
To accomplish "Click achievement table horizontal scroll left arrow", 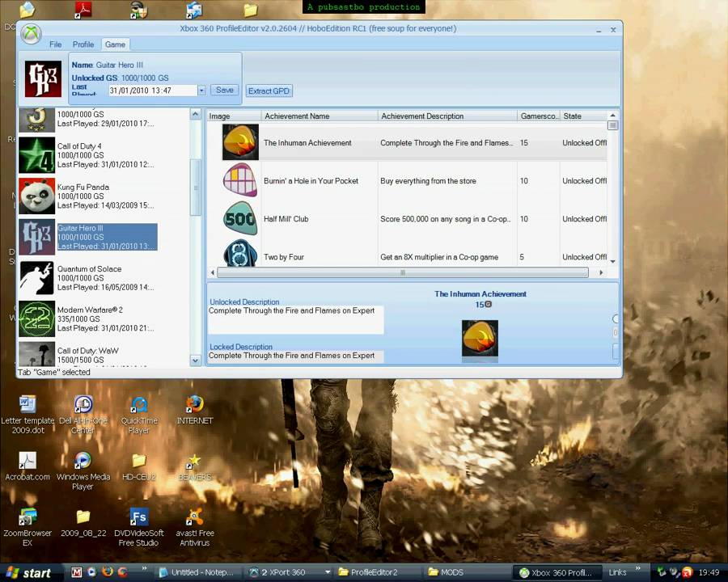I will tap(213, 272).
